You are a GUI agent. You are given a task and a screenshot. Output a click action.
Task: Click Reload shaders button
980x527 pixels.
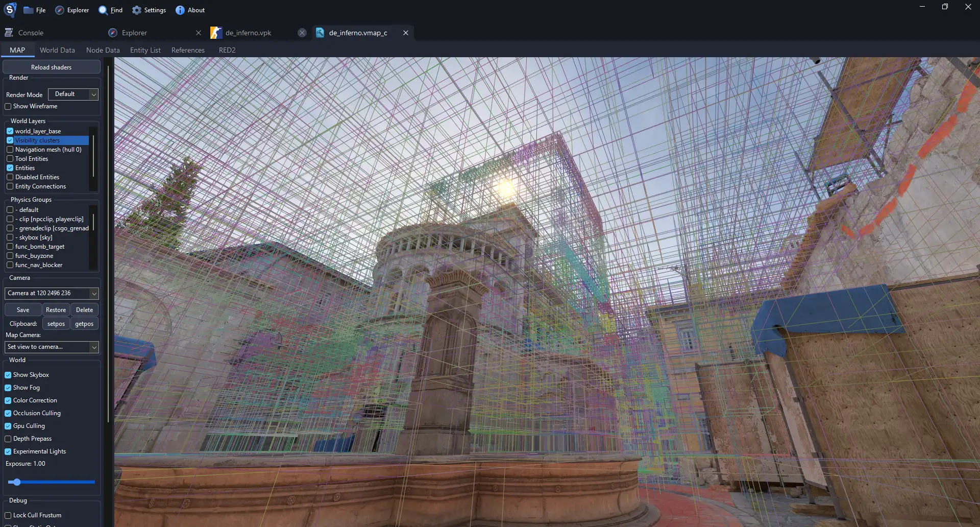(52, 67)
